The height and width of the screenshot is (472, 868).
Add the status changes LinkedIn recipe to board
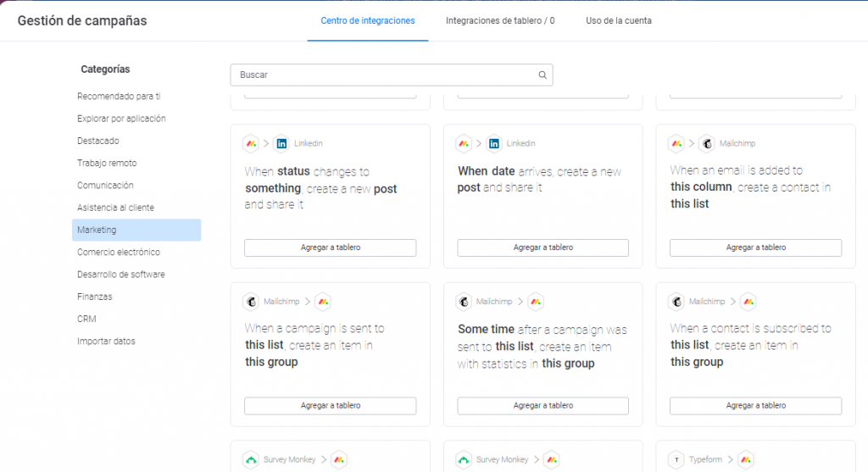pos(331,247)
